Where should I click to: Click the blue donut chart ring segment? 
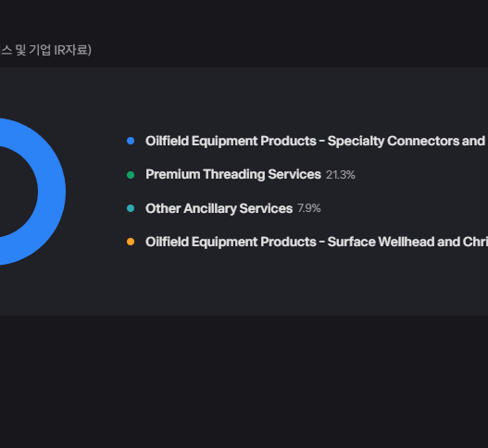51,192
